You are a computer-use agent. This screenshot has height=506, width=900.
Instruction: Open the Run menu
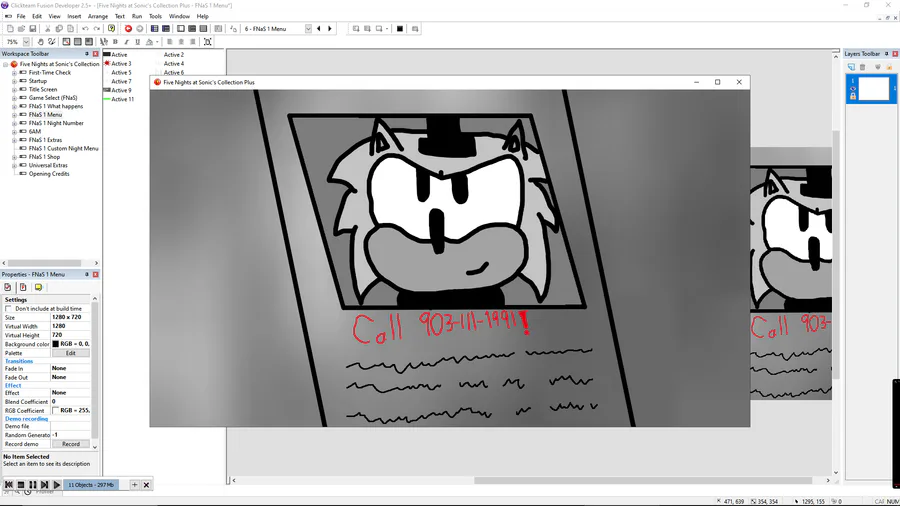tap(137, 17)
